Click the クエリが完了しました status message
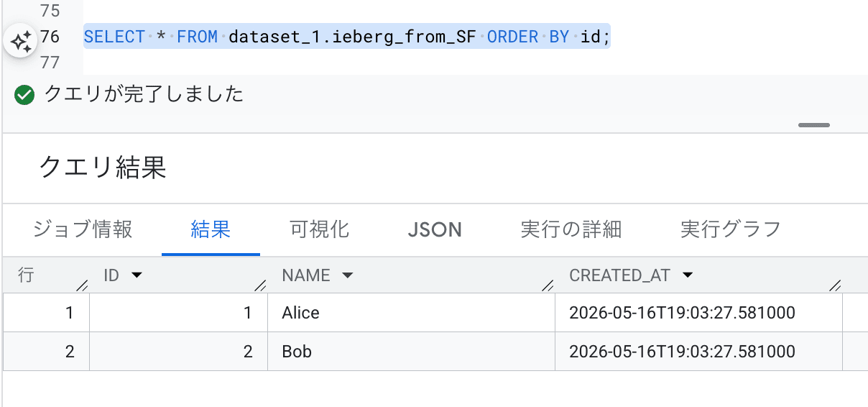Screen dimensions: 868x407 tap(144, 94)
